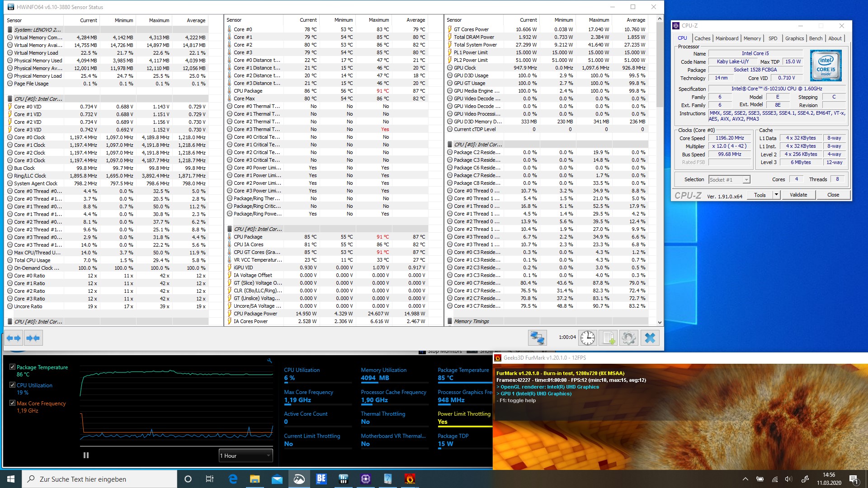
Task: Disable Max Core Frequency checkbox
Action: (x=13, y=403)
